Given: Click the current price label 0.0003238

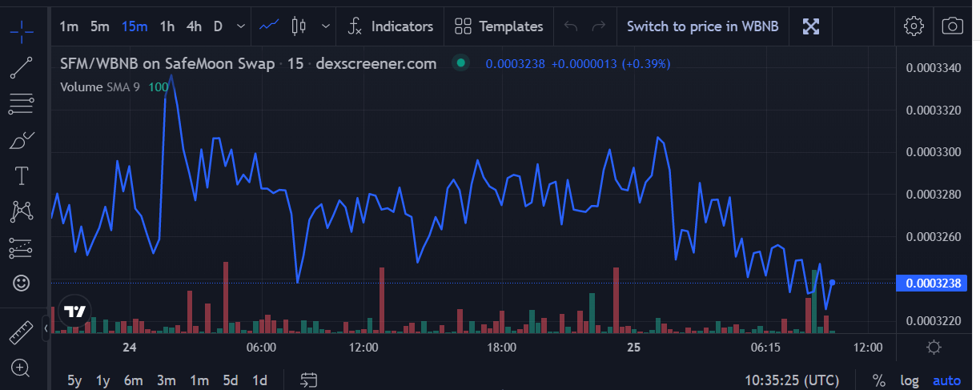Looking at the screenshot, I should [933, 283].
